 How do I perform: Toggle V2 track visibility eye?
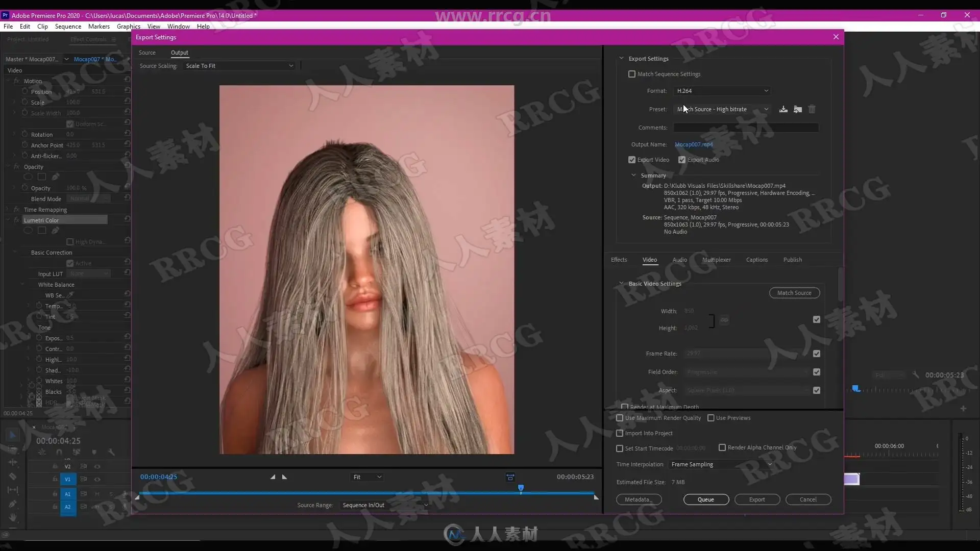97,466
